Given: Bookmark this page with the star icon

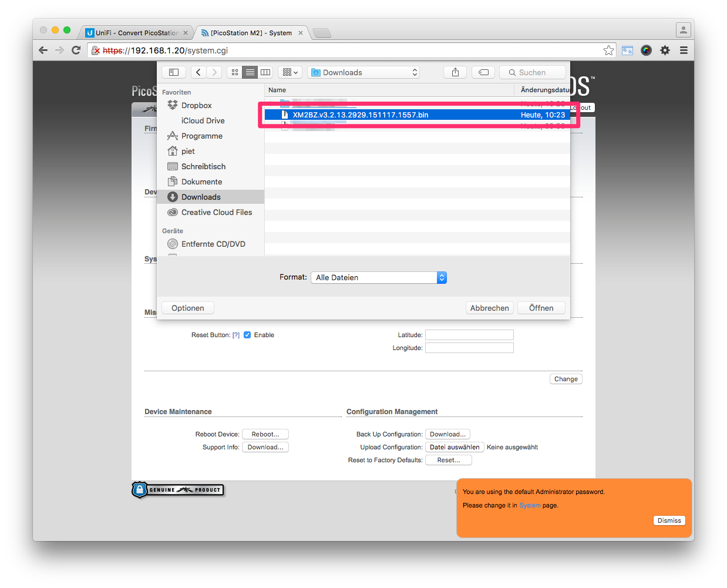Looking at the screenshot, I should (x=609, y=51).
